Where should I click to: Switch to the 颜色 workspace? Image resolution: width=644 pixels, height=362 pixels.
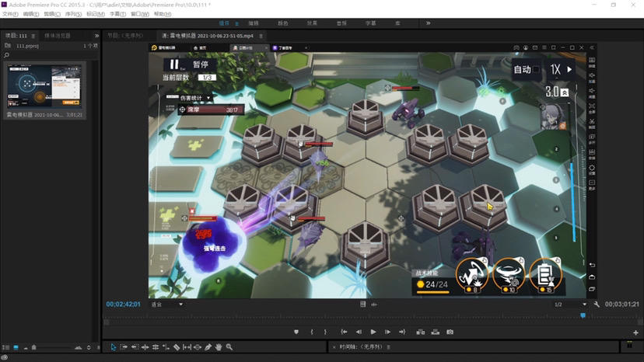pos(282,23)
